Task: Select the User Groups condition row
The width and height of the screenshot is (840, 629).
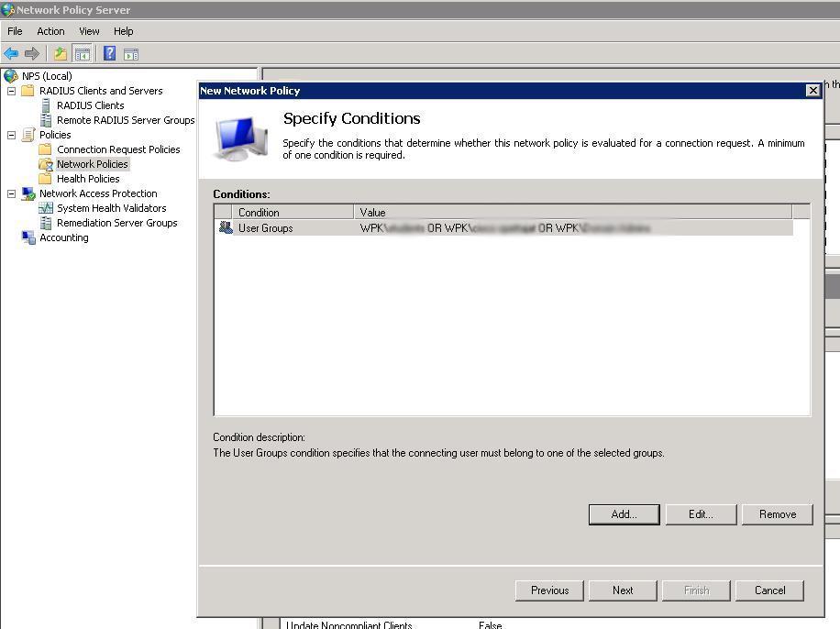Action: pyautogui.click(x=503, y=227)
